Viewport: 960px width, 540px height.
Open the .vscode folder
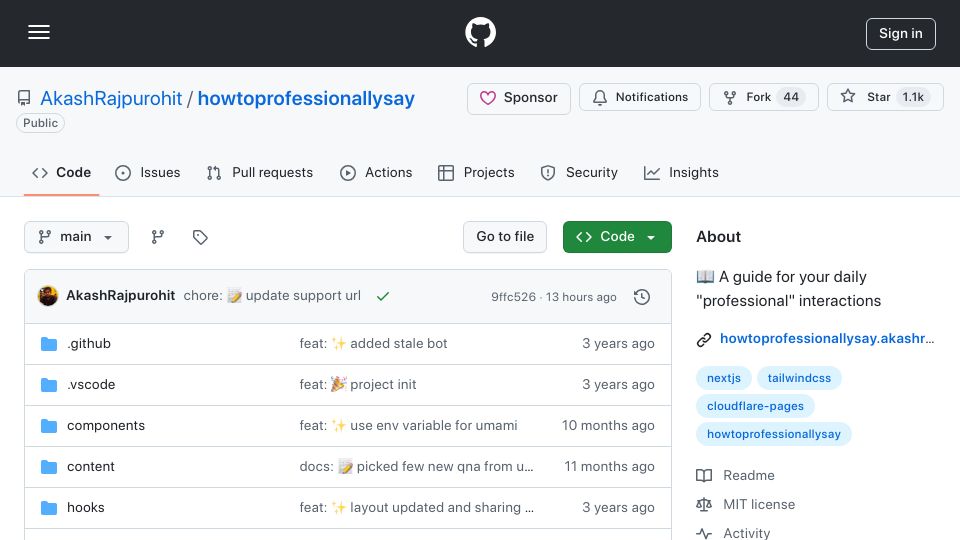(91, 384)
